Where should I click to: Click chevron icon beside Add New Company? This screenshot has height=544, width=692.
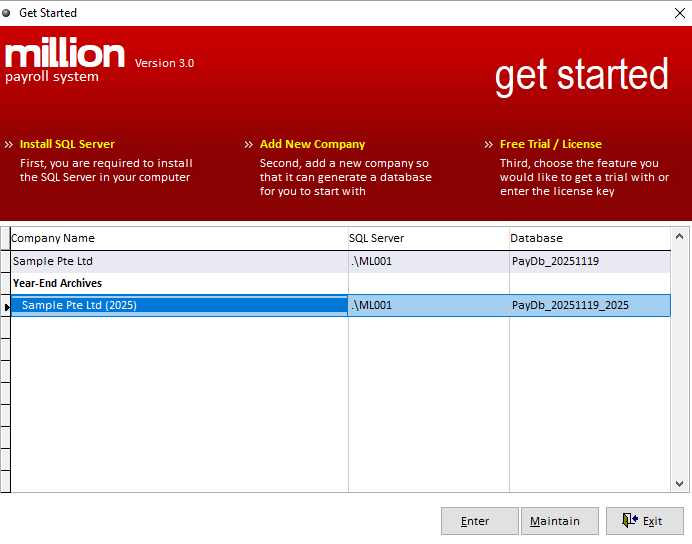coord(249,145)
